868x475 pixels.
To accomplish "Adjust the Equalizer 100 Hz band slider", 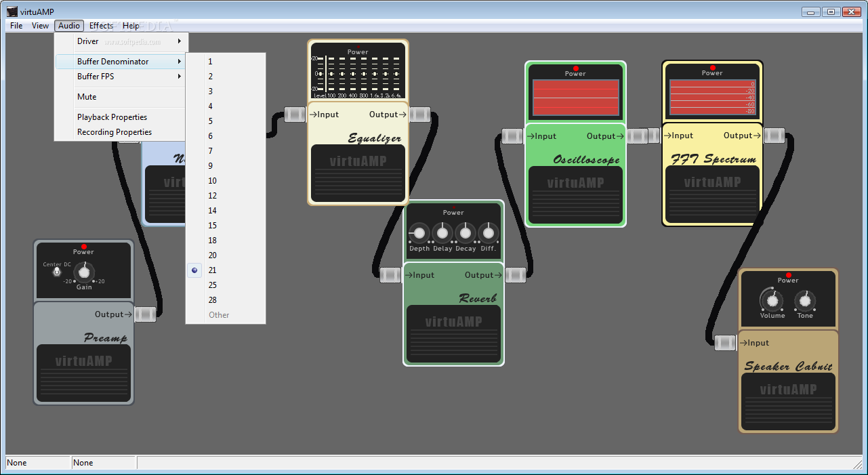I will 331,74.
